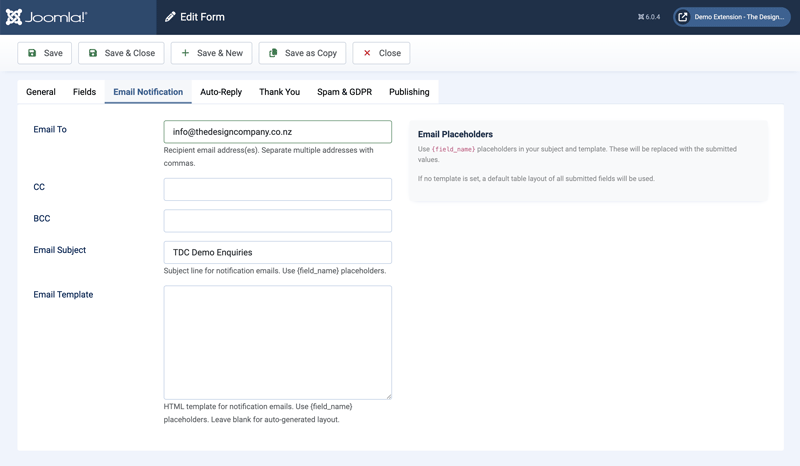Click the Save & Close disk icon
800x466 pixels.
(x=93, y=53)
